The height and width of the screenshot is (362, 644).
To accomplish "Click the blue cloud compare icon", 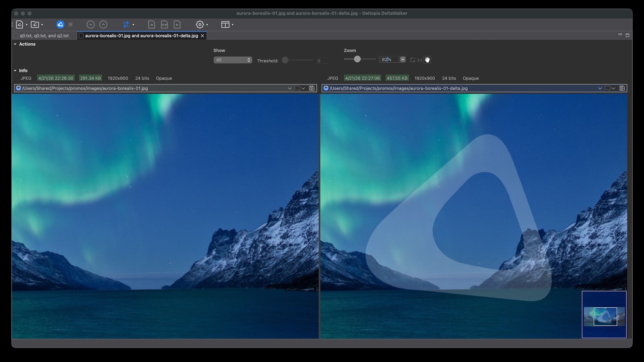I will pos(60,25).
